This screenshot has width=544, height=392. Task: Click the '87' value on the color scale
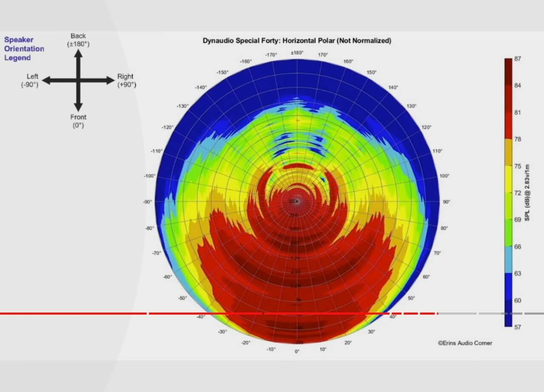[517, 59]
